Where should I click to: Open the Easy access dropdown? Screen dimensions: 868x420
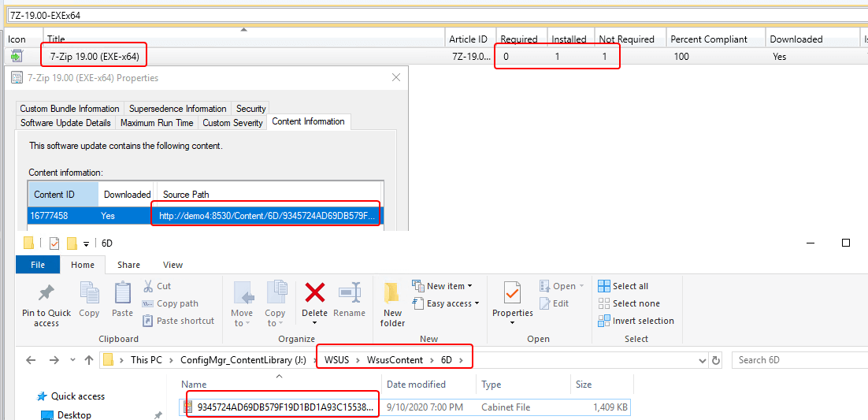446,303
